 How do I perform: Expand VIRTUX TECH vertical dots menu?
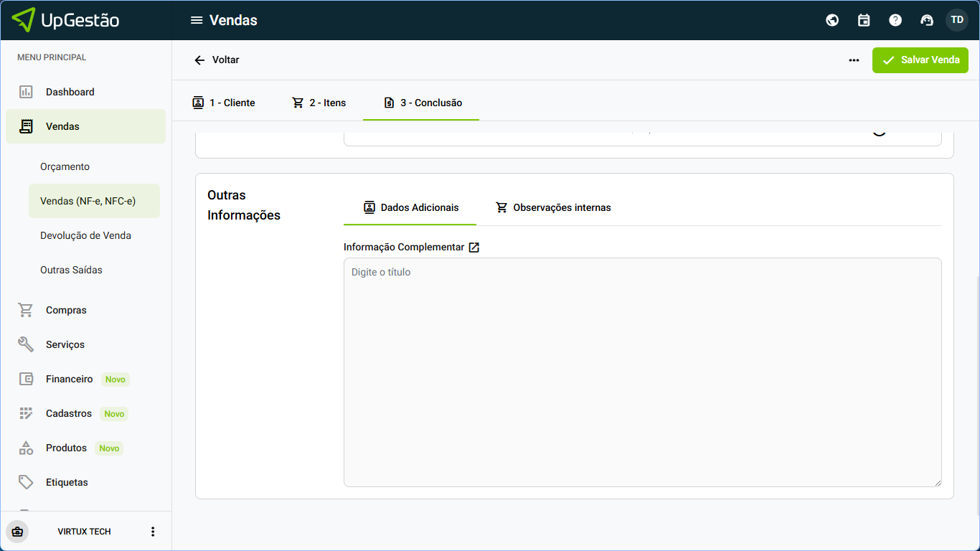point(152,532)
